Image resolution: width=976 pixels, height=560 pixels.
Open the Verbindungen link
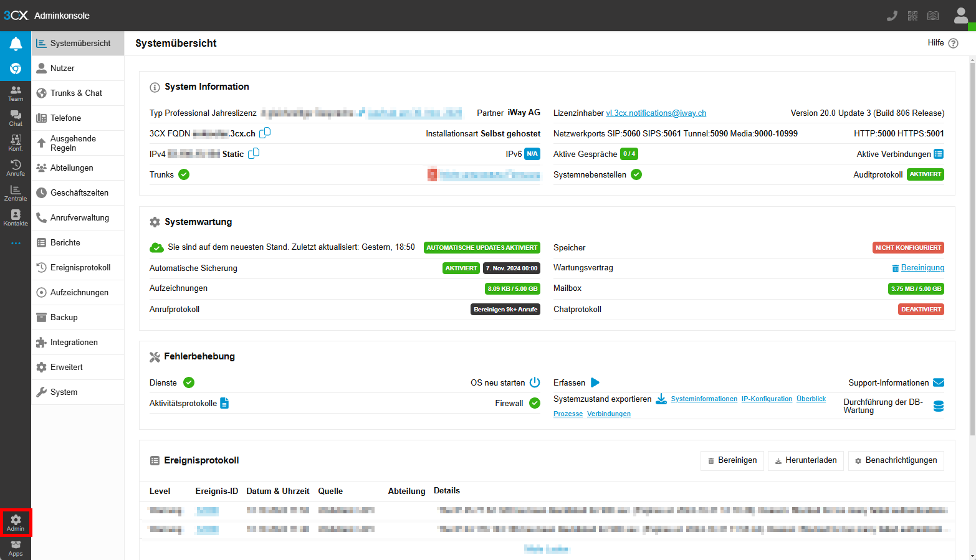pyautogui.click(x=609, y=414)
